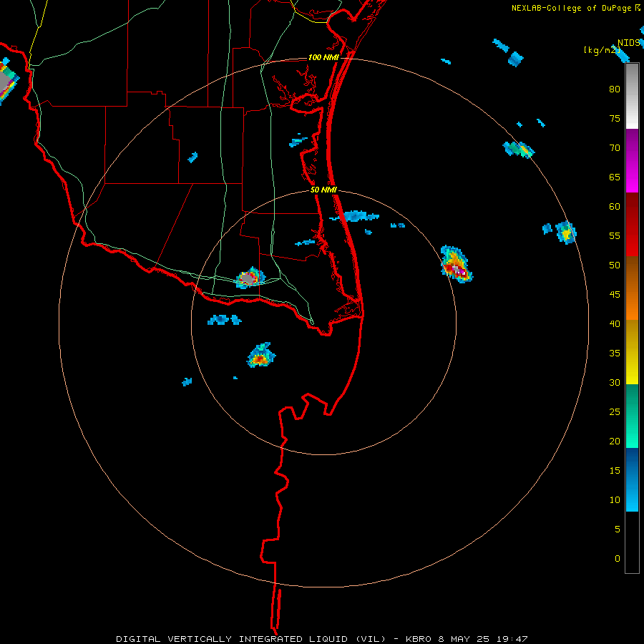Click legend value 0 on the scale
The image size is (644, 644).
618,559
